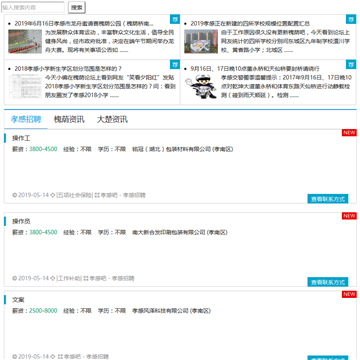Click 荐 badge on school district article
The height and width of the screenshot is (360, 360).
(175, 64)
